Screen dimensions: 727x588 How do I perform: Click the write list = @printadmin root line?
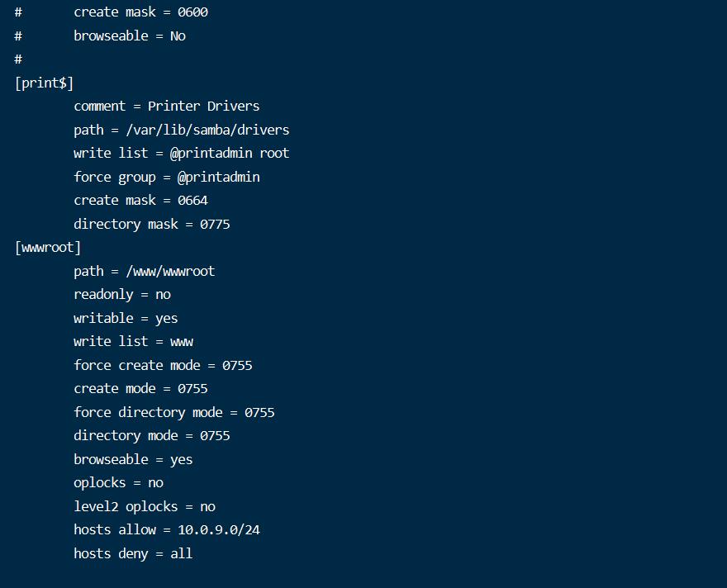point(181,154)
